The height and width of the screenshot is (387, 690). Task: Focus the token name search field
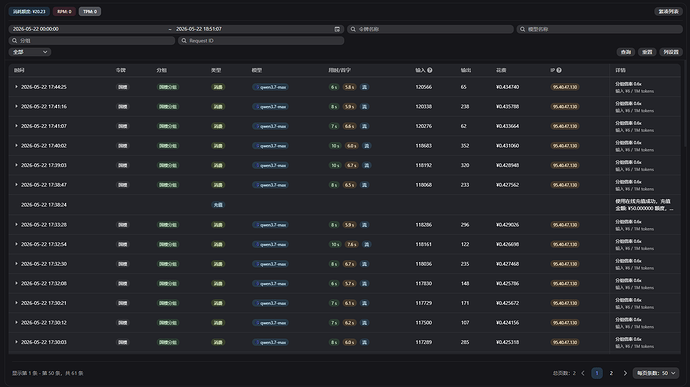430,29
